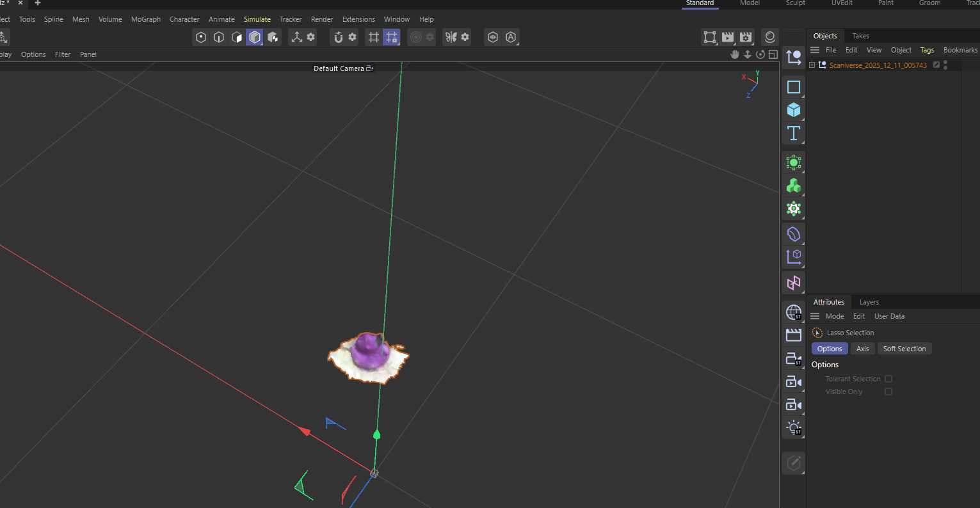Create a Cube primitive from the sidebar
Screen dimensions: 980x508
pyautogui.click(x=794, y=110)
